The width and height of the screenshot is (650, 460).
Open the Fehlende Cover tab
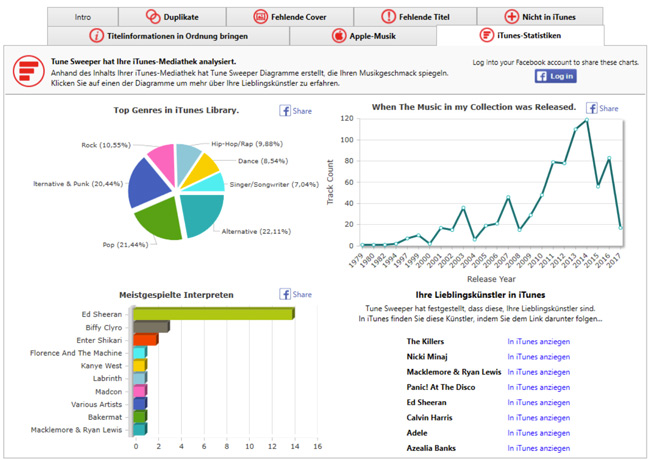(x=290, y=17)
